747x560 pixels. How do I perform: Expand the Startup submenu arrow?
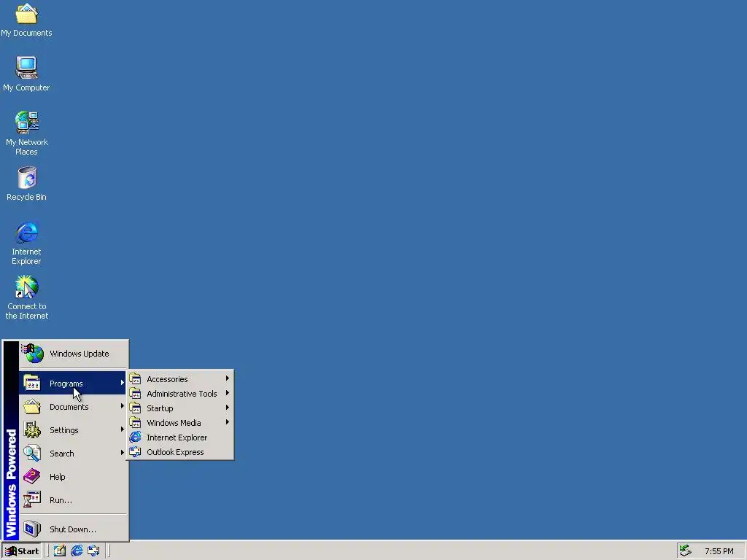228,408
